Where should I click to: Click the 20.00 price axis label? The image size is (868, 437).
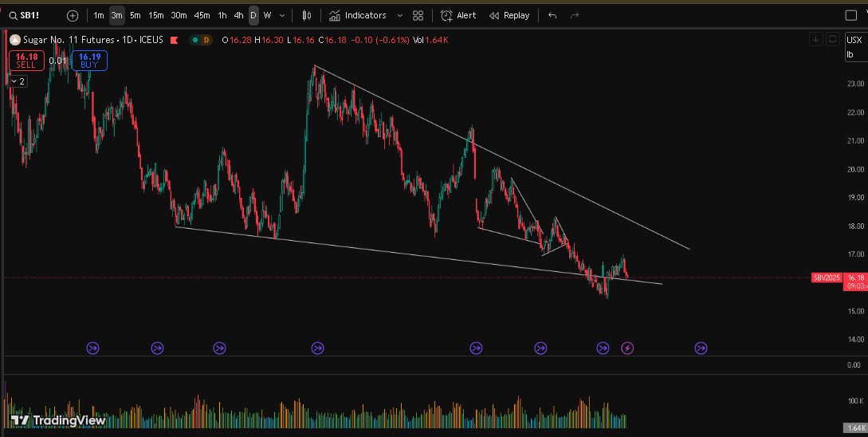coord(855,169)
